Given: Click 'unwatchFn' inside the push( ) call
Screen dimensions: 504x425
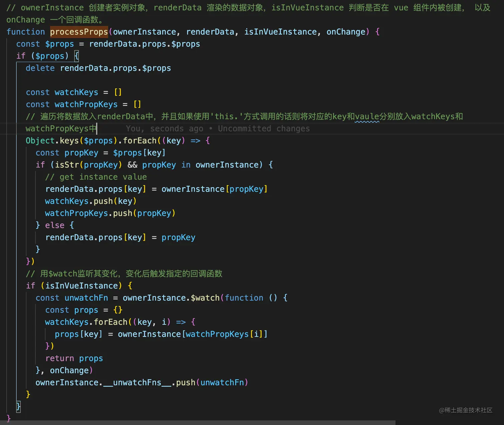Looking at the screenshot, I should (222, 383).
